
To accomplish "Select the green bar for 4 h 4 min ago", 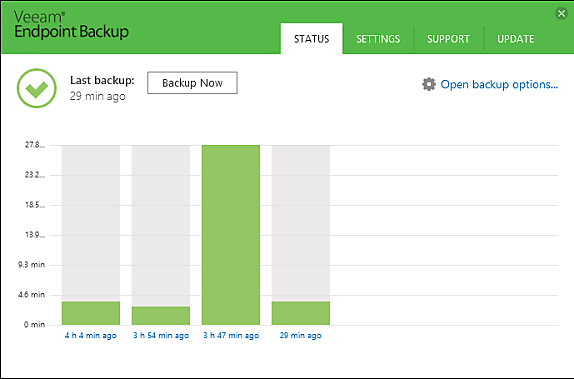I will click(91, 313).
